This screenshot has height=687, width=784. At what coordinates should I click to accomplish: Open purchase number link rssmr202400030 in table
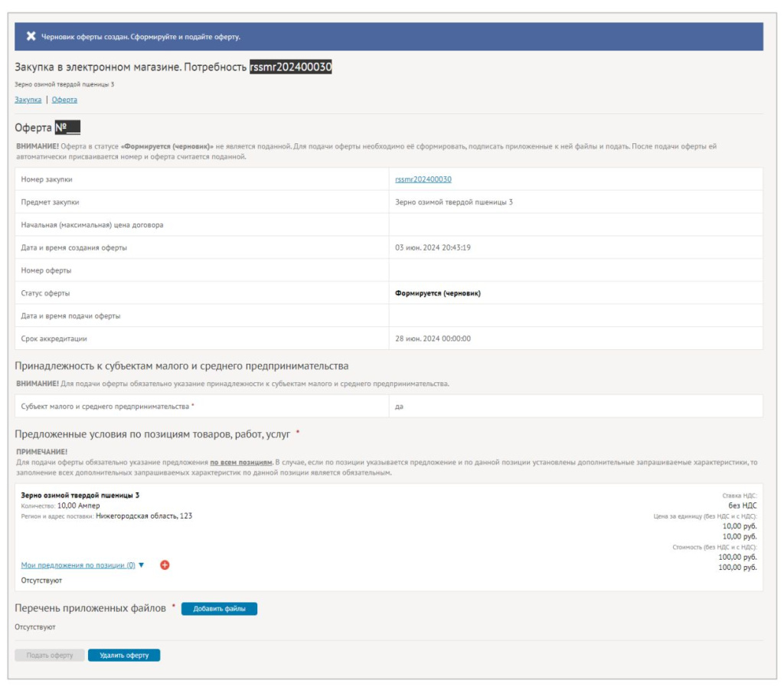pyautogui.click(x=423, y=179)
